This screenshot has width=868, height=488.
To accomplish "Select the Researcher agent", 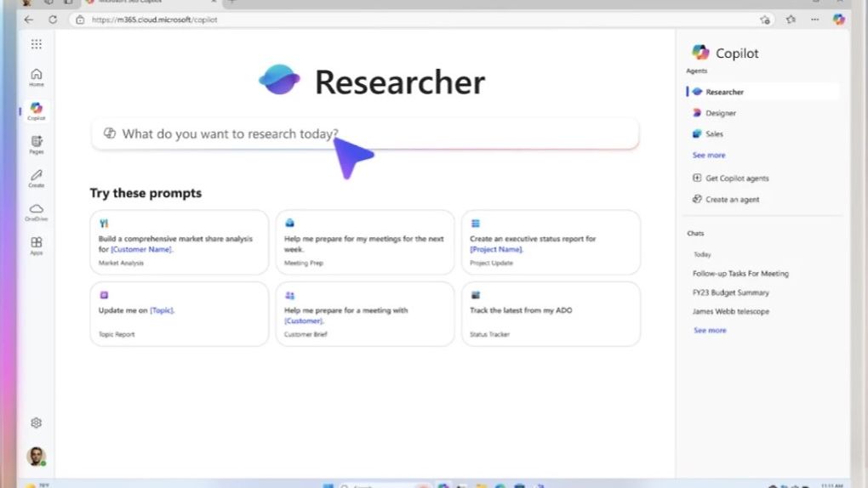I will point(724,92).
